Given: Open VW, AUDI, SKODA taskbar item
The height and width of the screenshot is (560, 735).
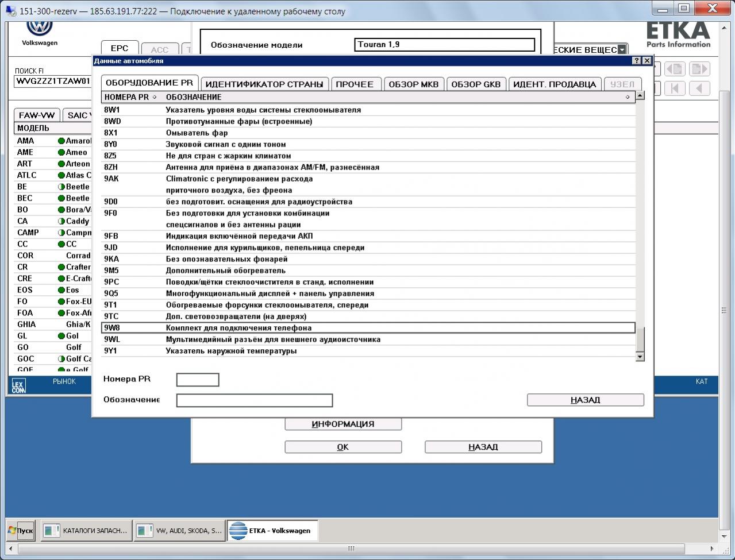Looking at the screenshot, I should pos(180,531).
